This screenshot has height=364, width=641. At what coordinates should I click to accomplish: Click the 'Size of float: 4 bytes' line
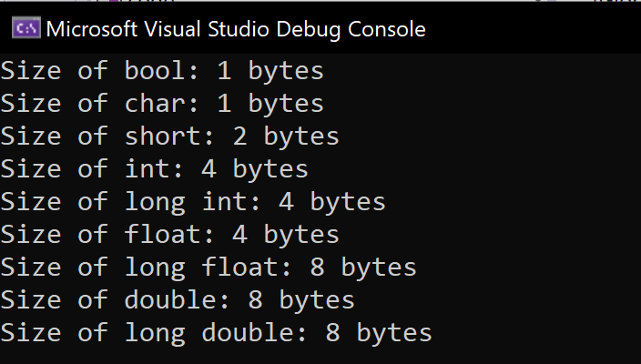point(169,235)
